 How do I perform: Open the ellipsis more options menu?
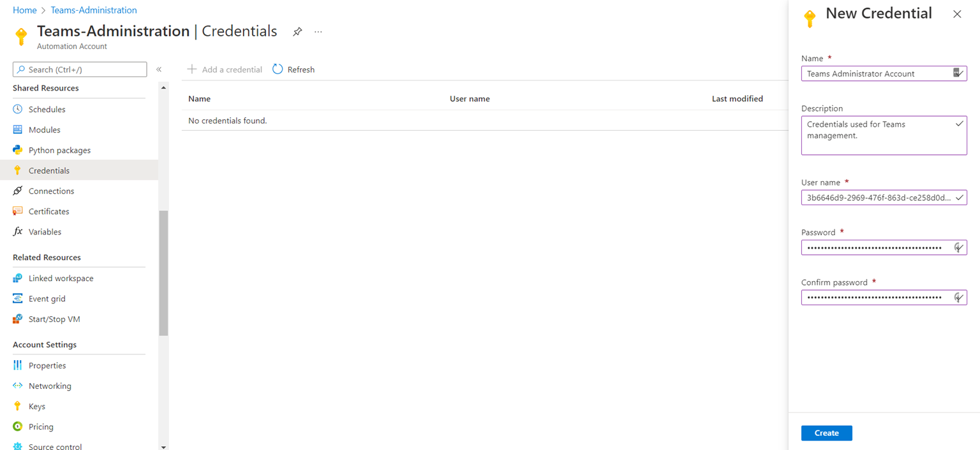[318, 32]
